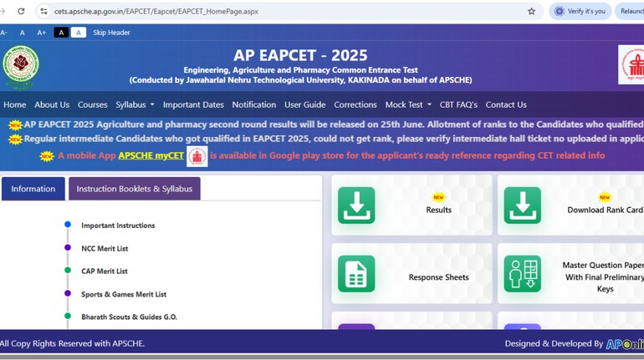
Task: Switch to black high-contrast theme swatch
Action: click(x=61, y=33)
